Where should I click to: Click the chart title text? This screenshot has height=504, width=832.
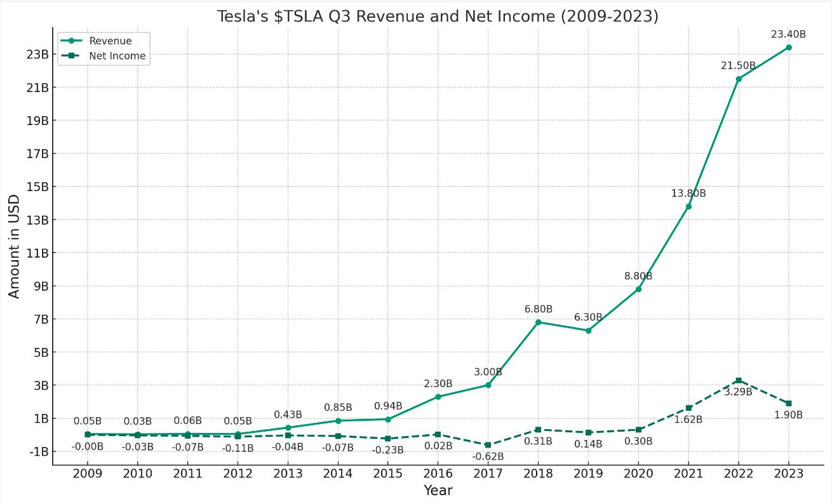point(438,17)
